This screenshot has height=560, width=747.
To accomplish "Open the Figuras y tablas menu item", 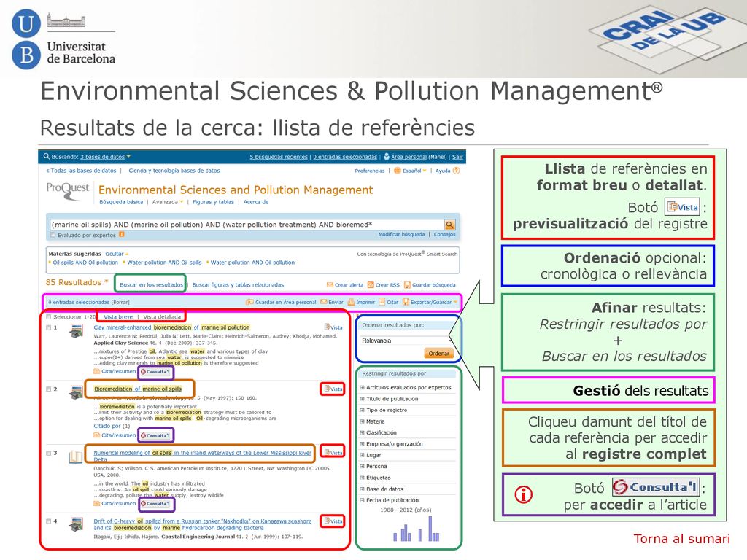I will [x=213, y=202].
